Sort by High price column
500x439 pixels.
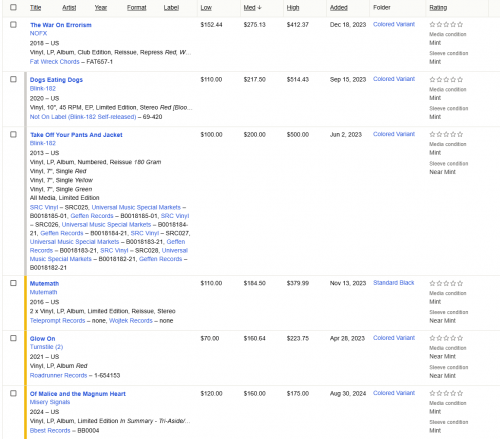[293, 8]
